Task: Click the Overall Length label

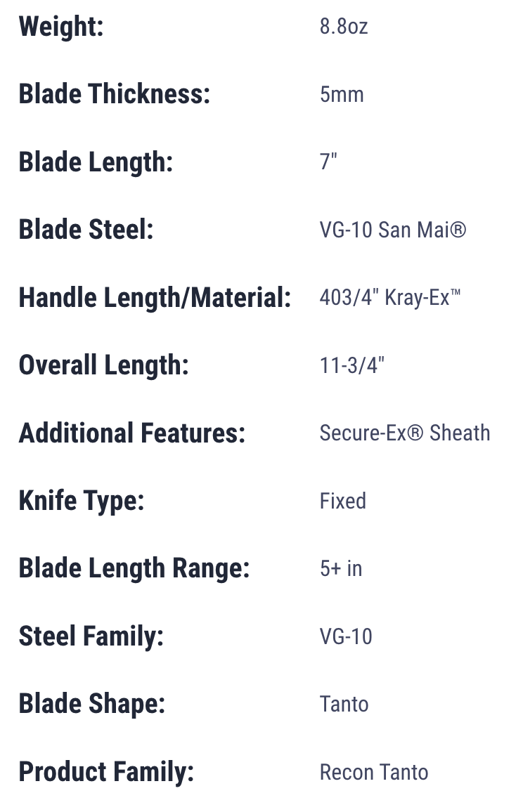Action: [x=103, y=365]
